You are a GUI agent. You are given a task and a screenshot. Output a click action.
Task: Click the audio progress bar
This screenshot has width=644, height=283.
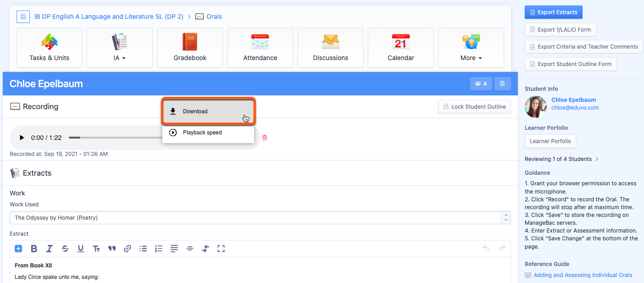pos(115,138)
